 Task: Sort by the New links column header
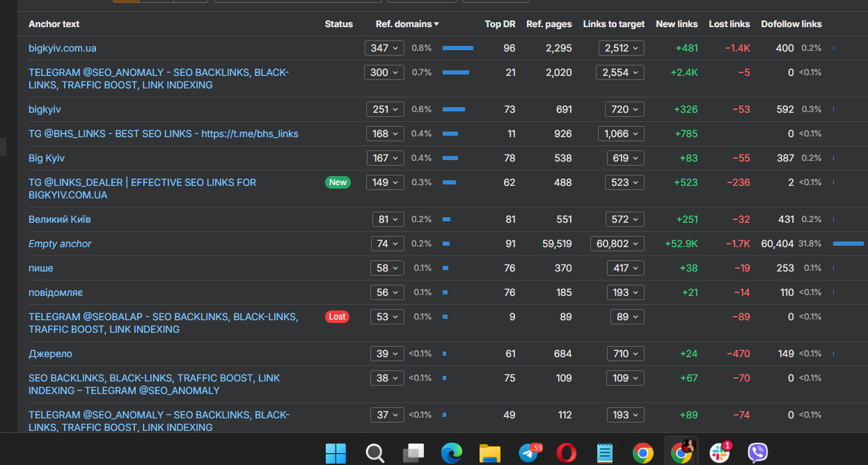pos(677,24)
